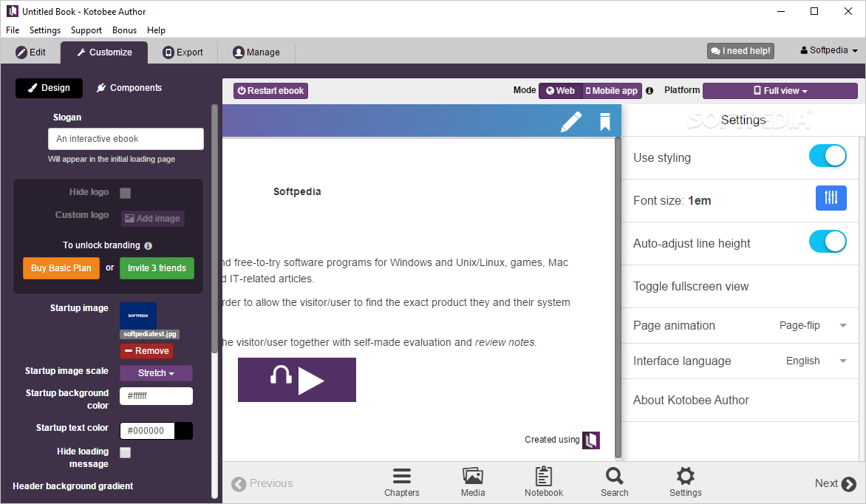Open the Settings gear icon in bottom bar
Image resolution: width=866 pixels, height=504 pixels.
[x=686, y=483]
